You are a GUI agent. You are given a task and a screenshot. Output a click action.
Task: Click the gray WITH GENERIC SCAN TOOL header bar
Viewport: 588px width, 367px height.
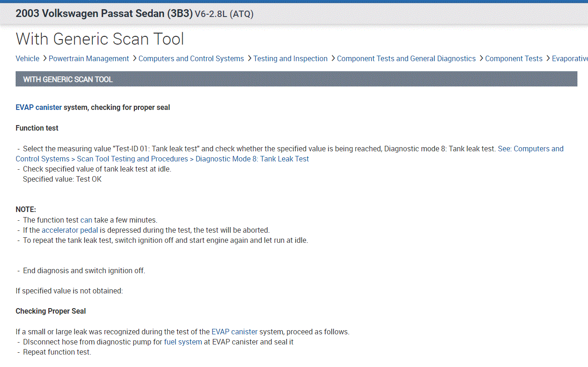coord(296,79)
